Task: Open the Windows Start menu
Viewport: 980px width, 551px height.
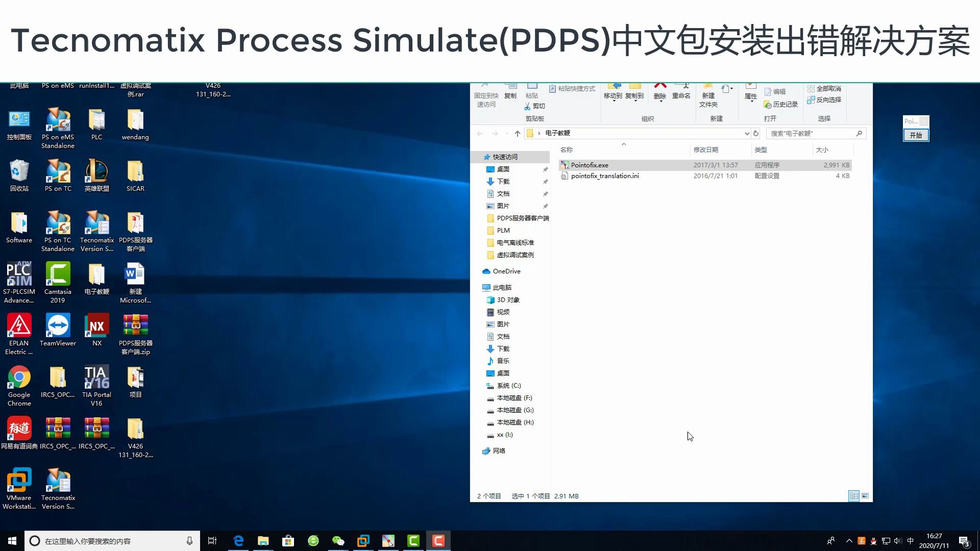Action: click(12, 541)
